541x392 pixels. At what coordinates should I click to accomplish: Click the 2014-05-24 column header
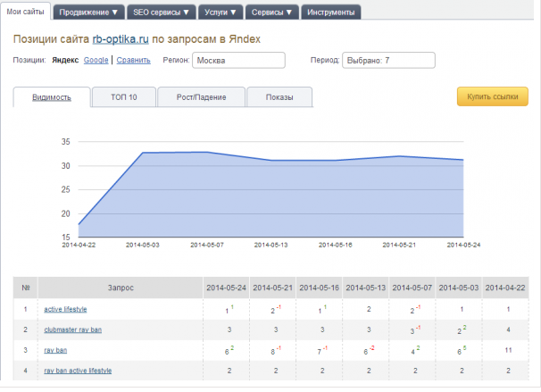[227, 288]
